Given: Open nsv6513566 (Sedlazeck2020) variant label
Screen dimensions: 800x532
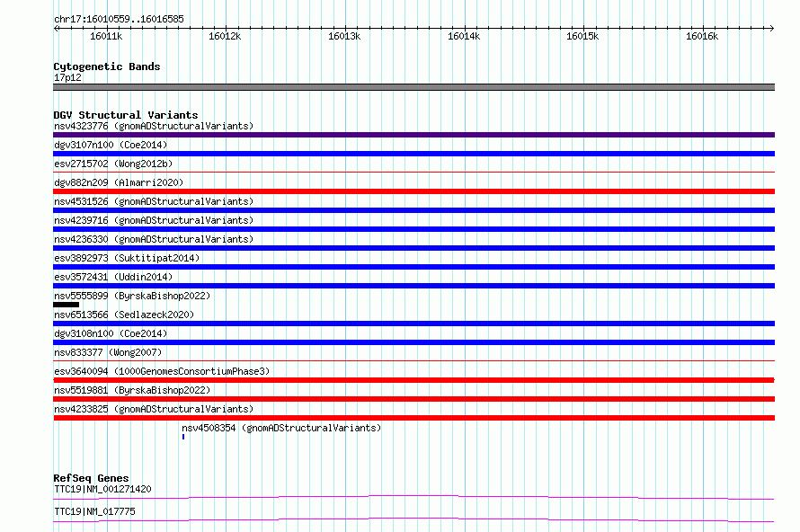Looking at the screenshot, I should 124,315.
